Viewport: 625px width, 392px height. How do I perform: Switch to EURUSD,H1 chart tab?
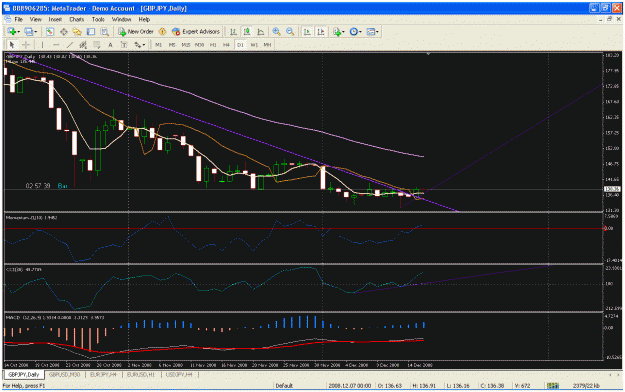[x=141, y=374]
